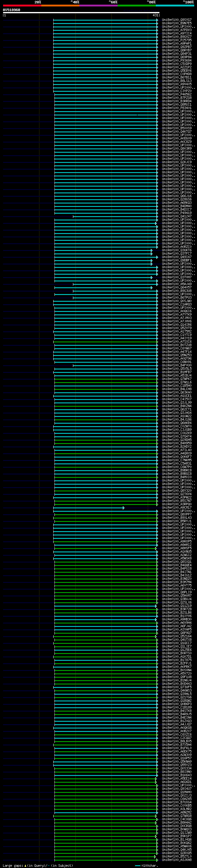The image size is (197, 868).
Task: Click the UniRef100_Q3TVH7 hit label
Action: pyautogui.click(x=177, y=277)
